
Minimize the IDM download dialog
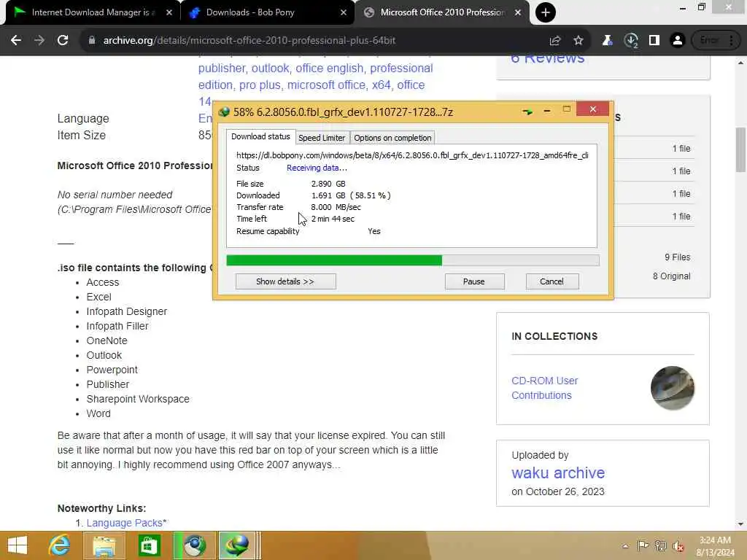tap(547, 111)
